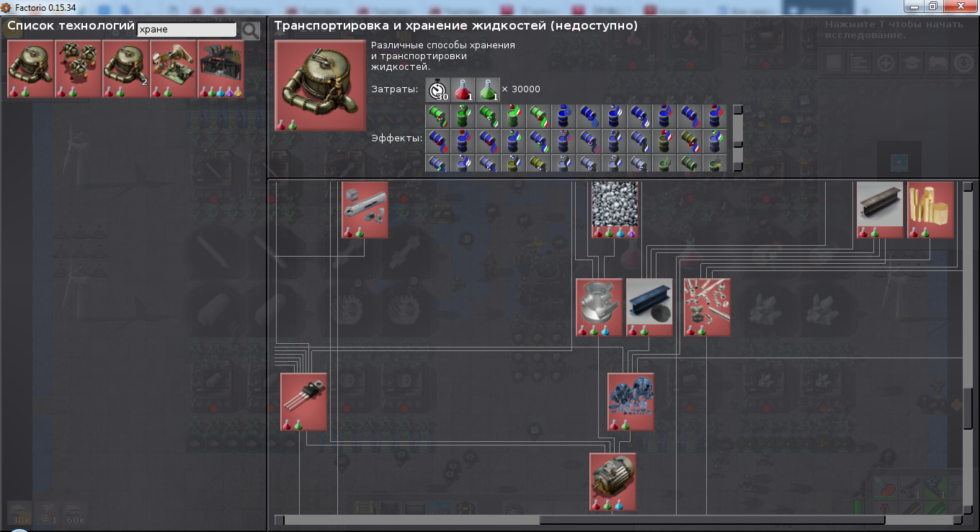Click the 'Эффекты:' label
980x532 pixels.
coord(396,138)
